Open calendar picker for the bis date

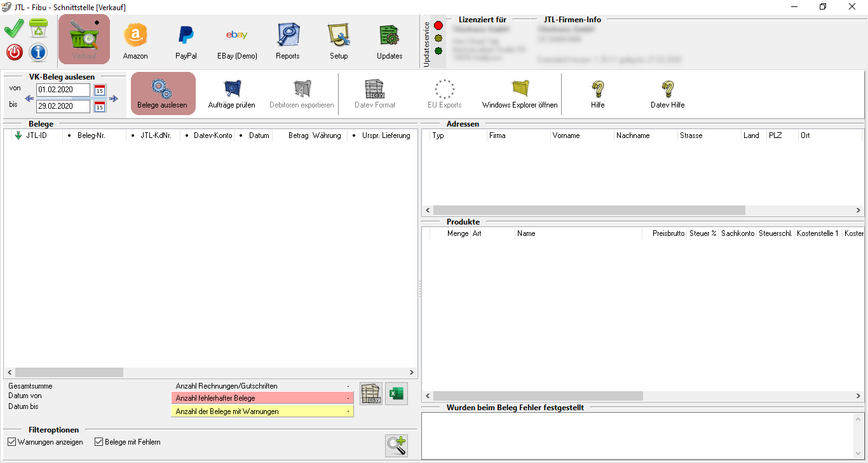click(100, 107)
